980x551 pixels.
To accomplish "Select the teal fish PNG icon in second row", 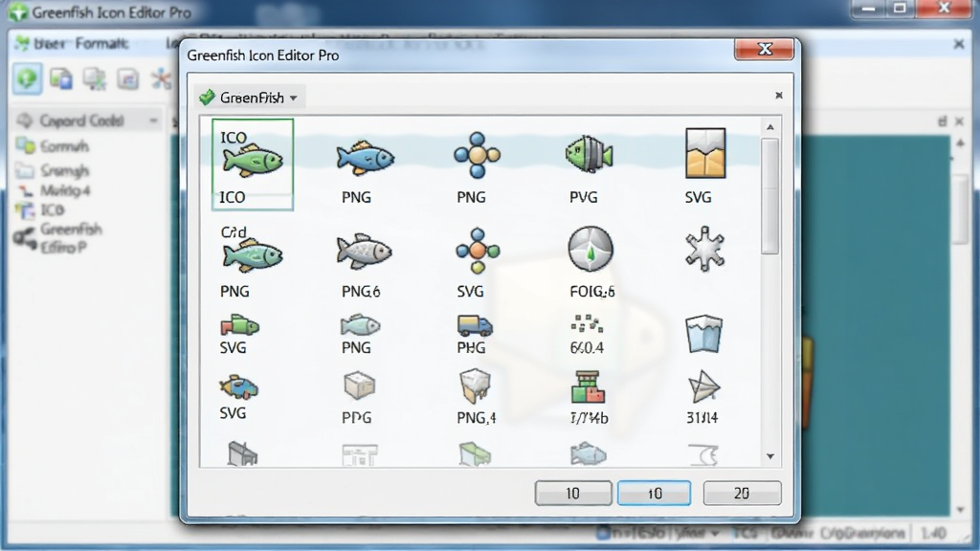I will [253, 254].
